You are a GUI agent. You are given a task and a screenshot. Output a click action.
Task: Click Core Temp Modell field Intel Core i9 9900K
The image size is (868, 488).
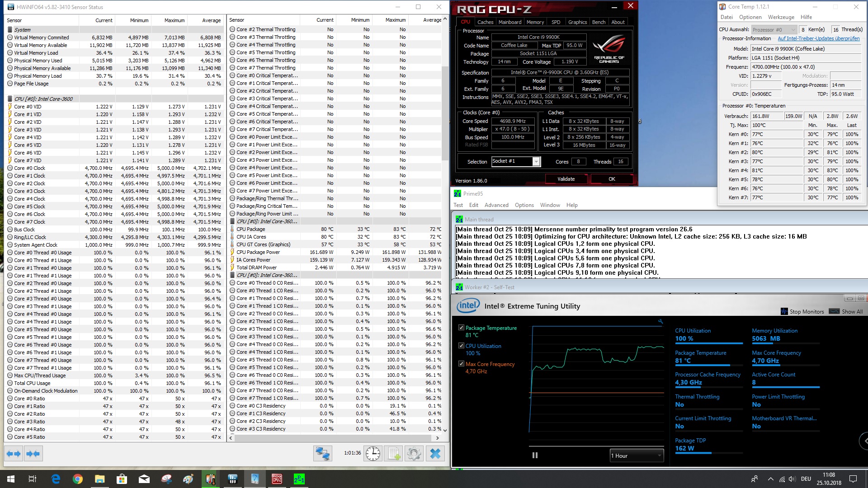pos(805,49)
